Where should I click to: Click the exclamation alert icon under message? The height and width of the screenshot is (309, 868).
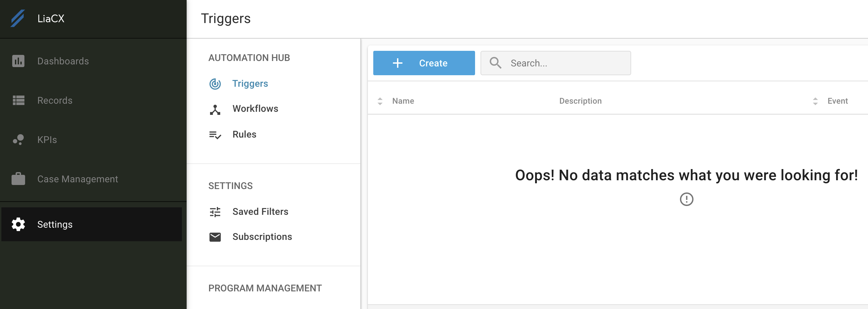687,199
